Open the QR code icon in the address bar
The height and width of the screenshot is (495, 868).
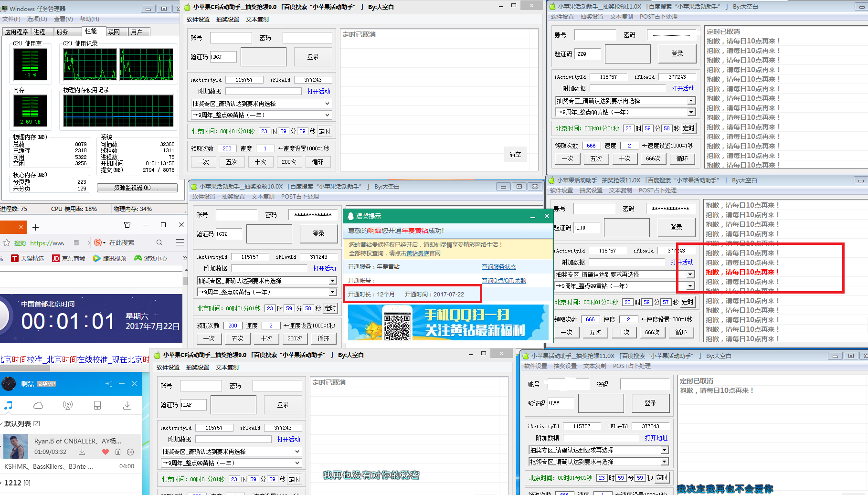(76, 242)
